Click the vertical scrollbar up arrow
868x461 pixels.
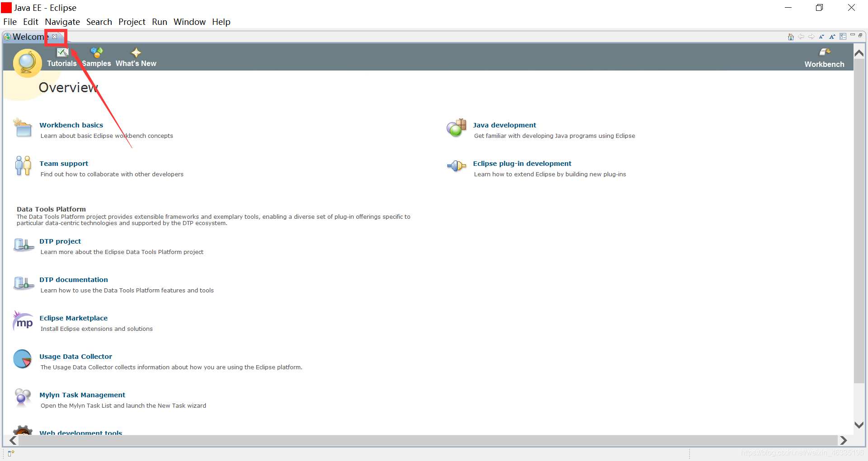(859, 53)
